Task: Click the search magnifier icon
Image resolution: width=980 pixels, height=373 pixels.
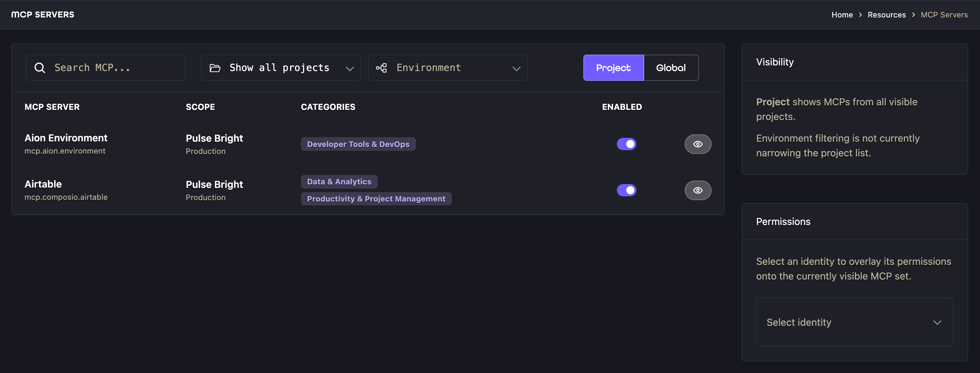Action: [x=40, y=68]
